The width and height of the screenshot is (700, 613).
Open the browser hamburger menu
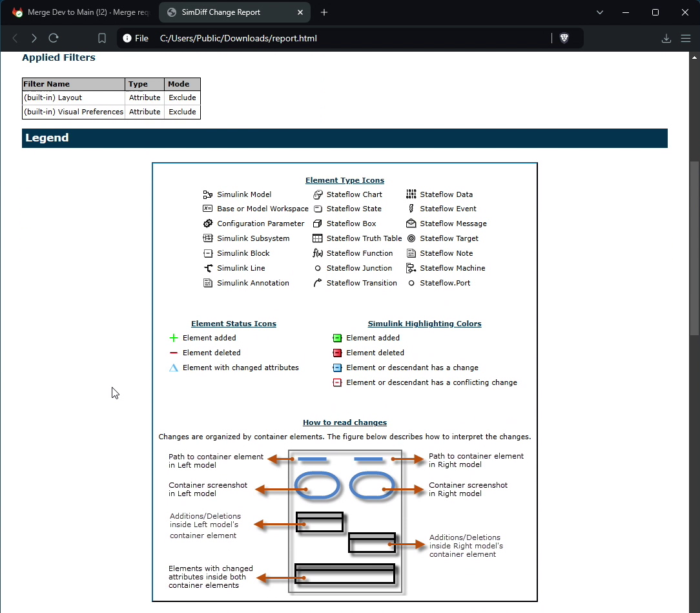coord(686,38)
